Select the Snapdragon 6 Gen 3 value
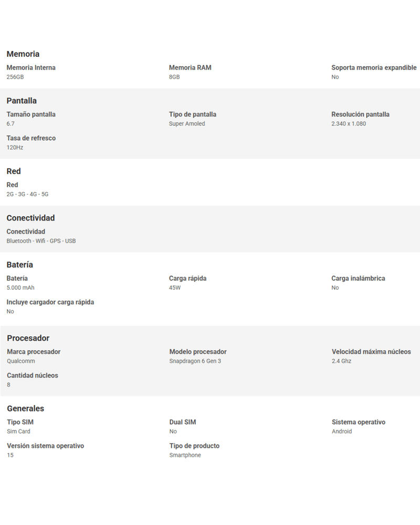This screenshot has height=525, width=420. [195, 361]
